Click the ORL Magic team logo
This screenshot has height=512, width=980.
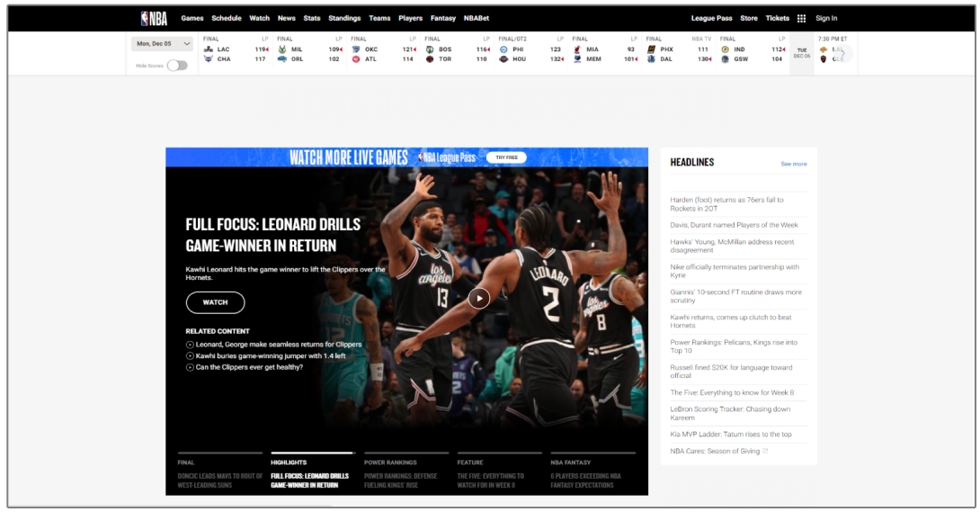282,58
